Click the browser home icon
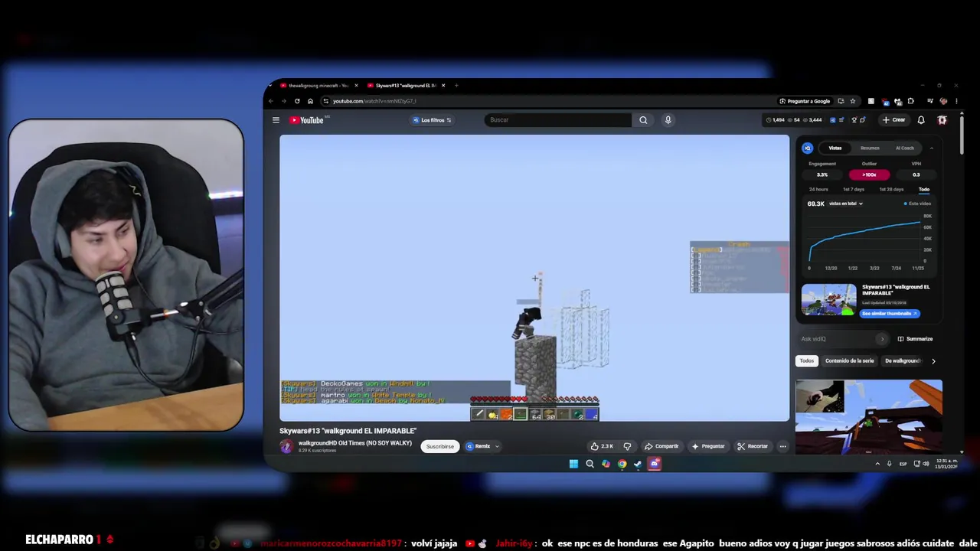Screen dimensions: 980x551 point(310,101)
